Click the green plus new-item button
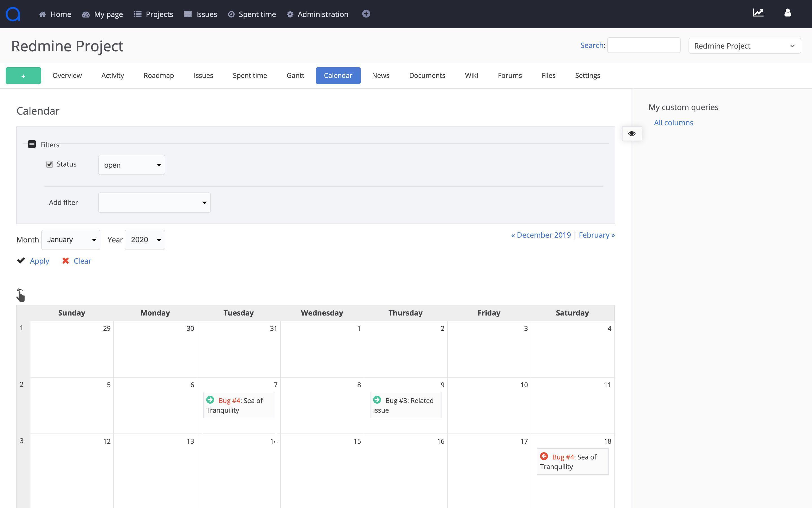812x508 pixels. click(23, 76)
